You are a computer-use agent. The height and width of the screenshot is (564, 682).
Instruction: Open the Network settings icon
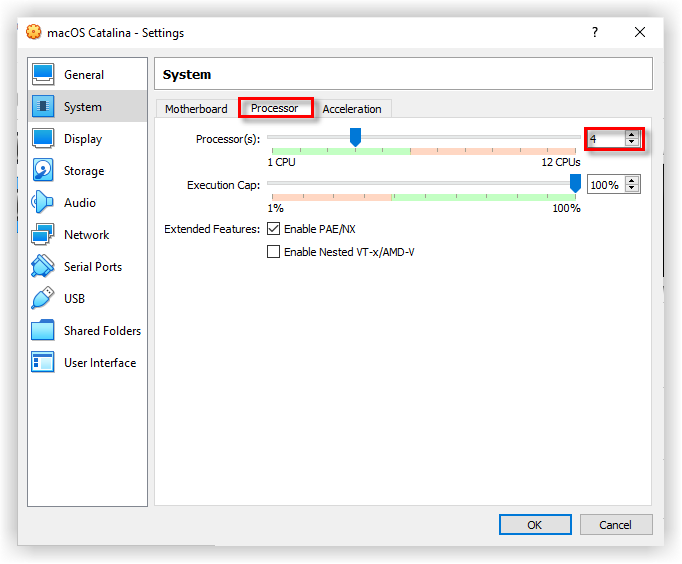pos(43,235)
